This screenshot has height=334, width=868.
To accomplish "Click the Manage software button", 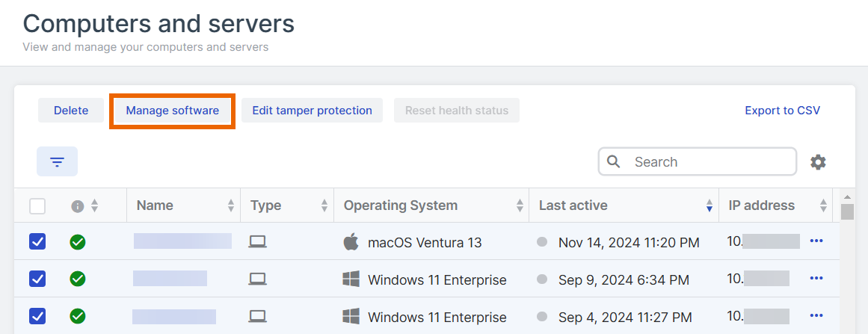I will (x=173, y=111).
